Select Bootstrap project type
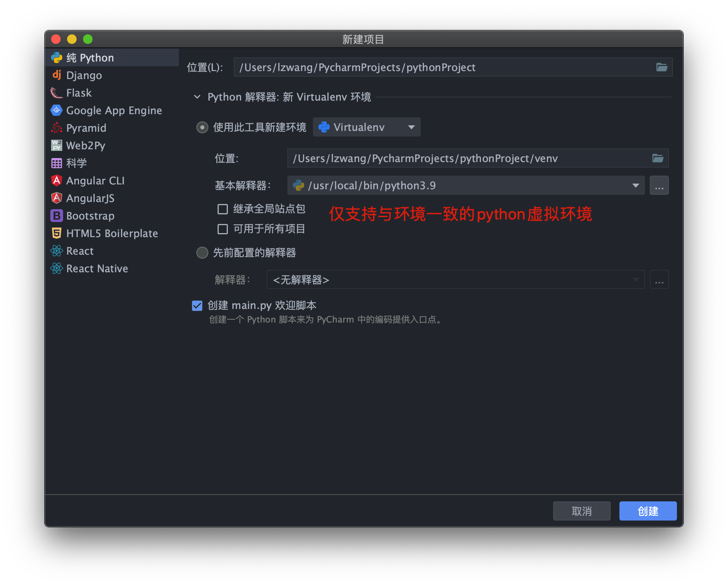The height and width of the screenshot is (586, 728). click(112, 216)
